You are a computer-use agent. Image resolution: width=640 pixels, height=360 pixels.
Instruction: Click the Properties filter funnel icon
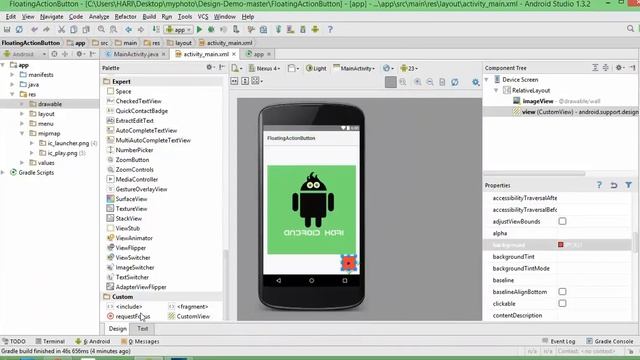click(629, 185)
